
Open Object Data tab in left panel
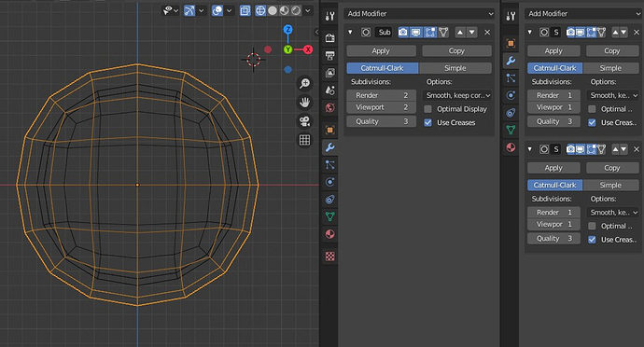point(329,216)
